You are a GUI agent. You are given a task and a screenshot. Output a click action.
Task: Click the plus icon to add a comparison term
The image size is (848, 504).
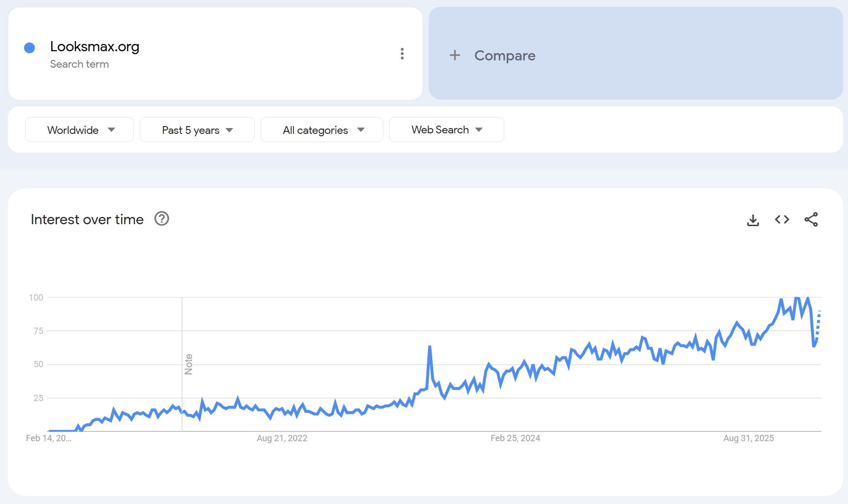coord(455,55)
